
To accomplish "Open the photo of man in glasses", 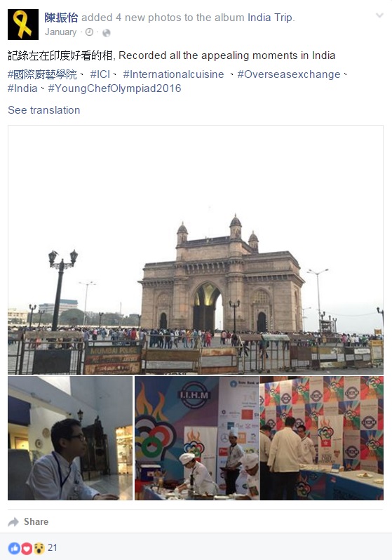I will 70,438.
